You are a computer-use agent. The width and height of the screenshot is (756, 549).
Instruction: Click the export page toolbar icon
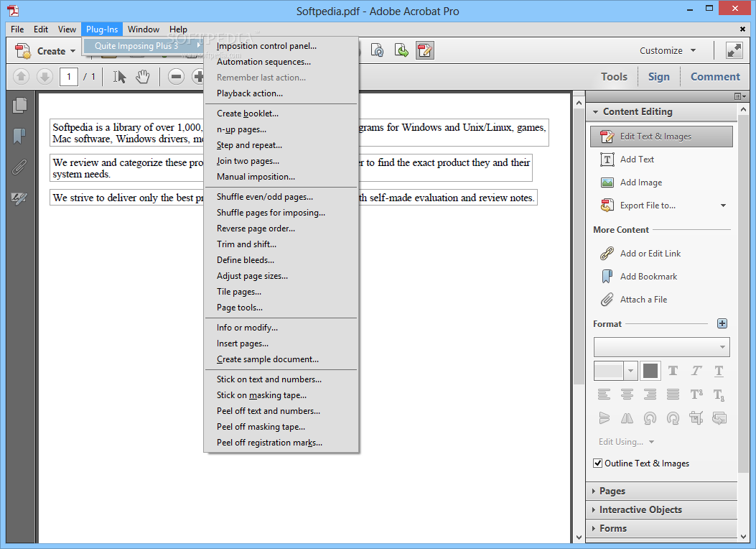pos(401,50)
